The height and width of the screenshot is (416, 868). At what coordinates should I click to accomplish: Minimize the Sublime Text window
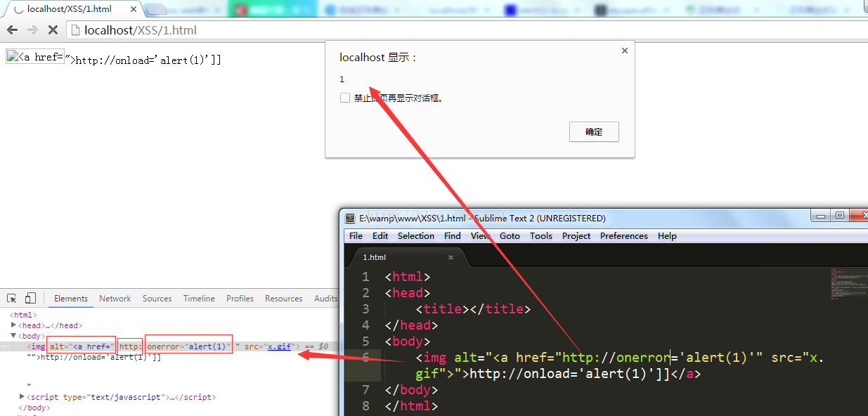(x=820, y=216)
